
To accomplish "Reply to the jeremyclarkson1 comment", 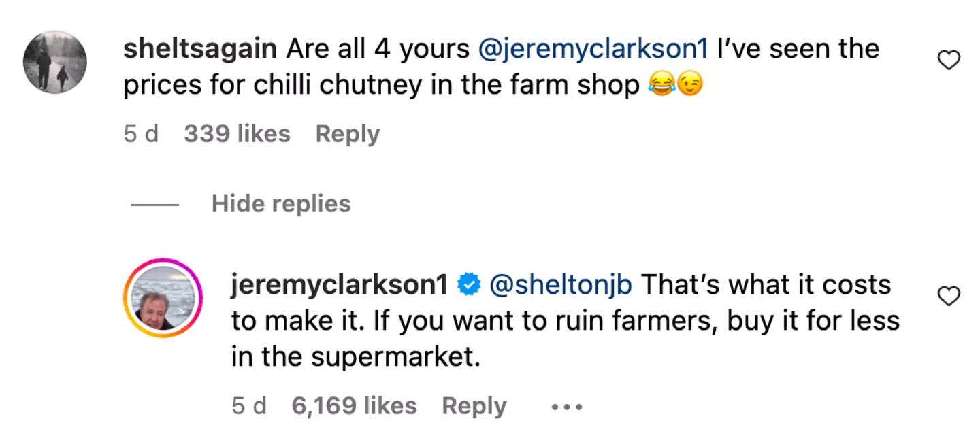I will [474, 406].
